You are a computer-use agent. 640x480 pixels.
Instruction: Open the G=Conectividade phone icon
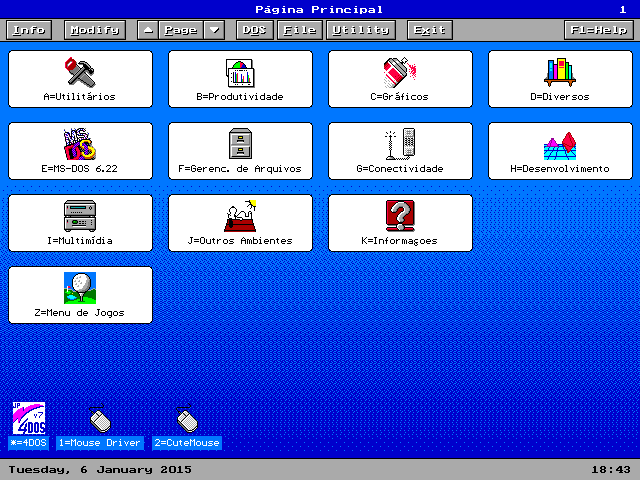tap(400, 144)
